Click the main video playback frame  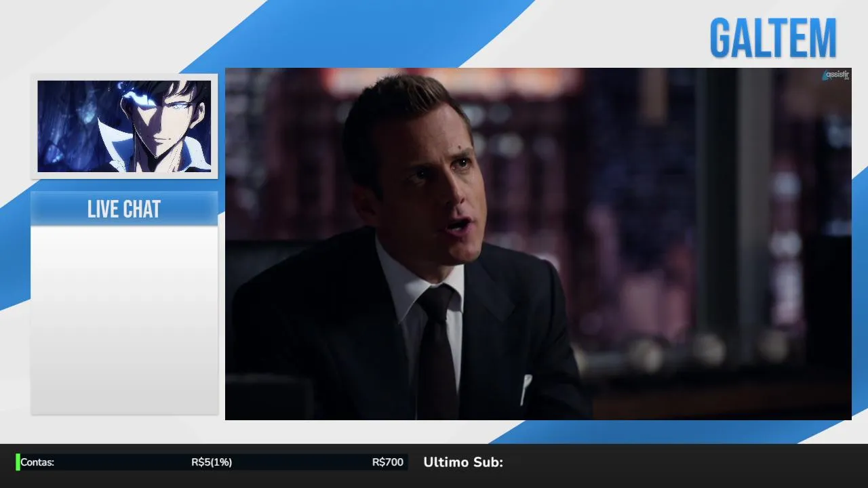(538, 244)
